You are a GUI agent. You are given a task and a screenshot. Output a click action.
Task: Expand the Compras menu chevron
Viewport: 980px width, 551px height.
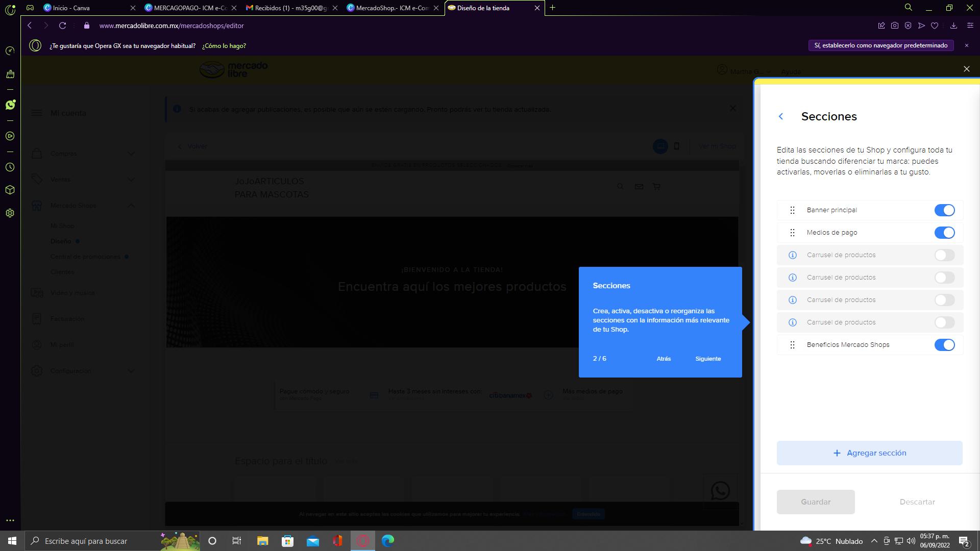[x=131, y=154]
